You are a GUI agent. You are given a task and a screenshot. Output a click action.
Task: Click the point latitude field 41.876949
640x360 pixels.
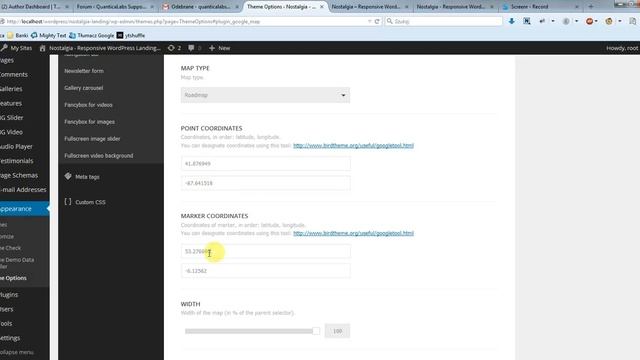click(x=265, y=164)
